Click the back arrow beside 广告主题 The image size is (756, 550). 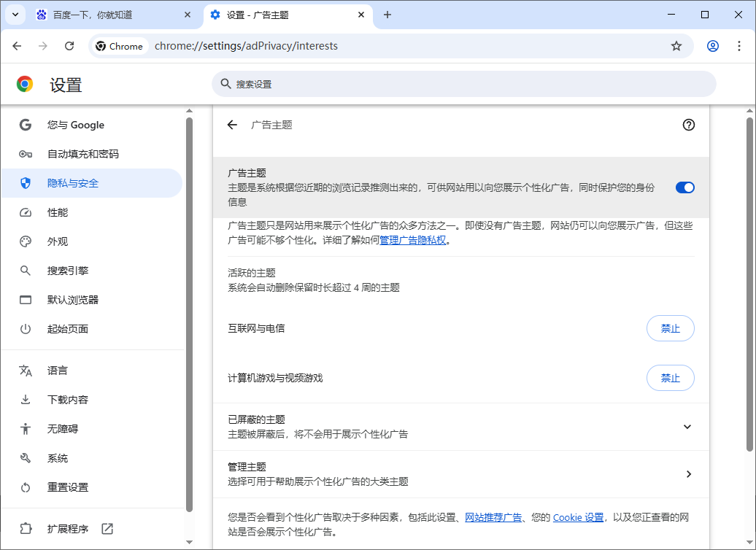232,125
